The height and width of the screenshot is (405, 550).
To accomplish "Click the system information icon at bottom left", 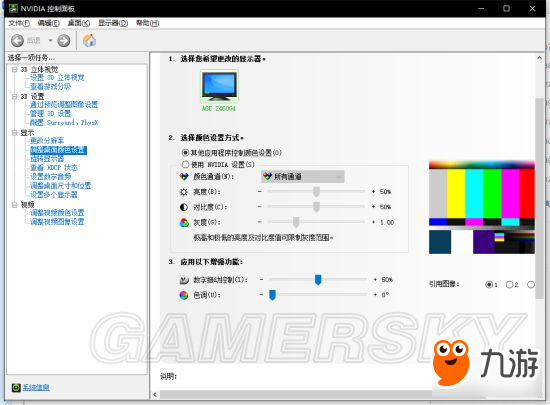I will pos(16,387).
